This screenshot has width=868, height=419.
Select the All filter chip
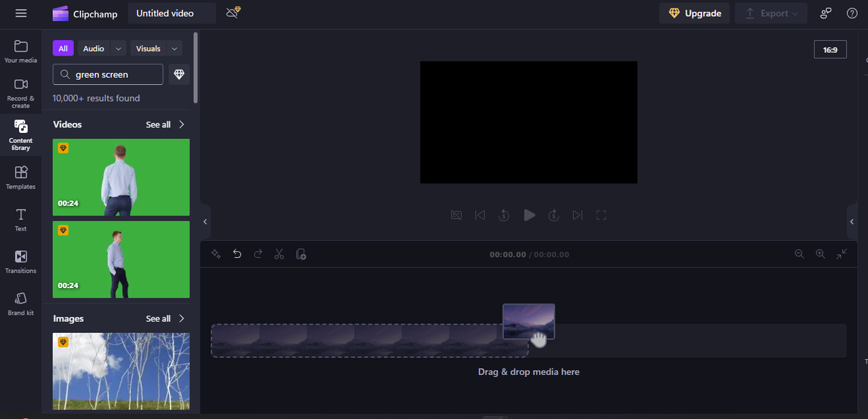click(x=63, y=49)
